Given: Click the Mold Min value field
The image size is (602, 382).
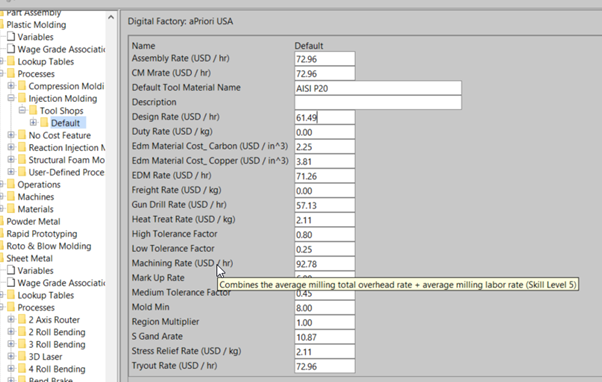Looking at the screenshot, I should point(325,308).
